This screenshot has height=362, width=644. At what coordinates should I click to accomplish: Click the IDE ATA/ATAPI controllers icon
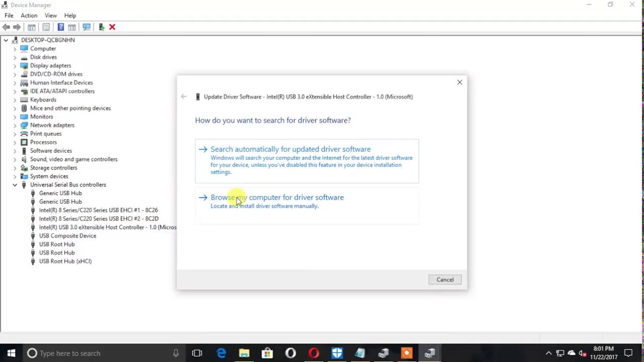[24, 91]
